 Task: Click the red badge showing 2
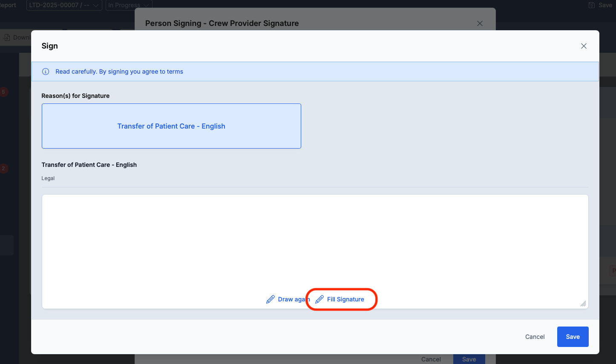3,169
